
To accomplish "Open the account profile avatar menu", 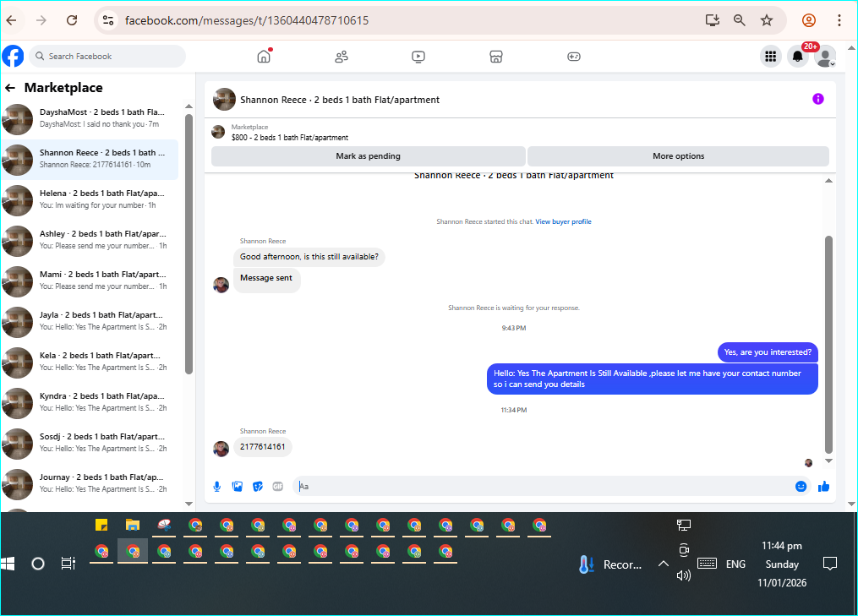I will click(825, 57).
